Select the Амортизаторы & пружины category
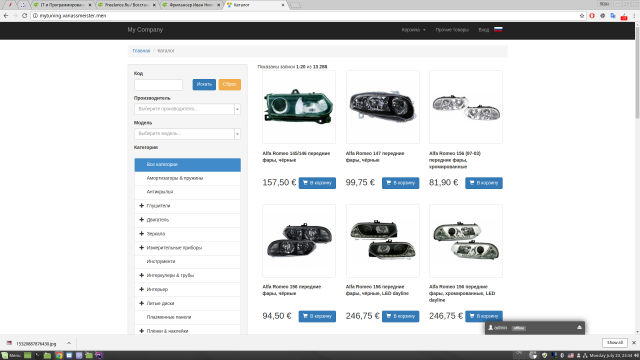This screenshot has width=640, height=360. pos(187,178)
